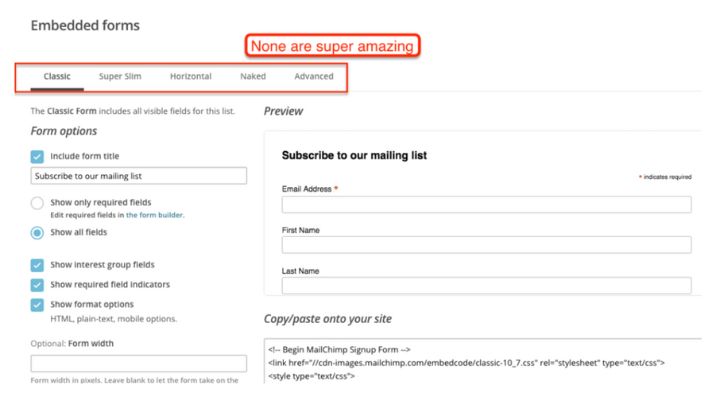Click the None are super amazing annotation

pyautogui.click(x=332, y=46)
